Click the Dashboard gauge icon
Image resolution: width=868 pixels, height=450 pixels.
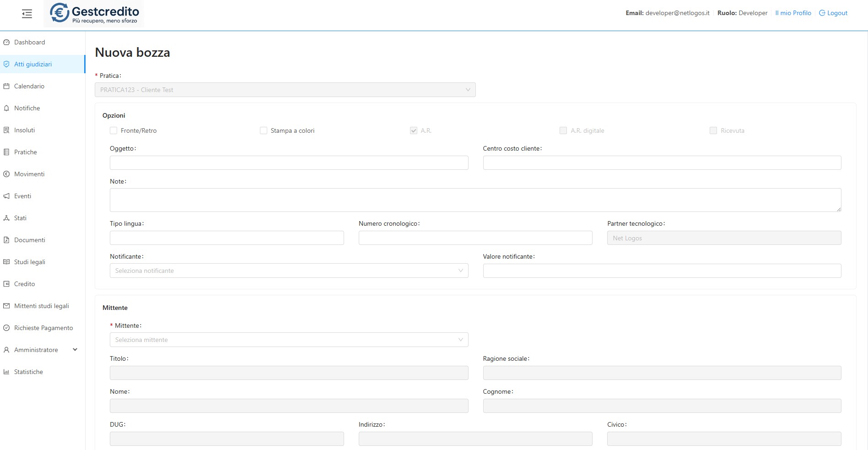pyautogui.click(x=6, y=42)
